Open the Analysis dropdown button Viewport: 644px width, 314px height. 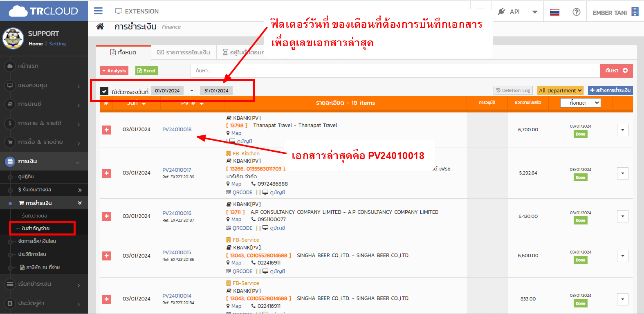pos(114,71)
